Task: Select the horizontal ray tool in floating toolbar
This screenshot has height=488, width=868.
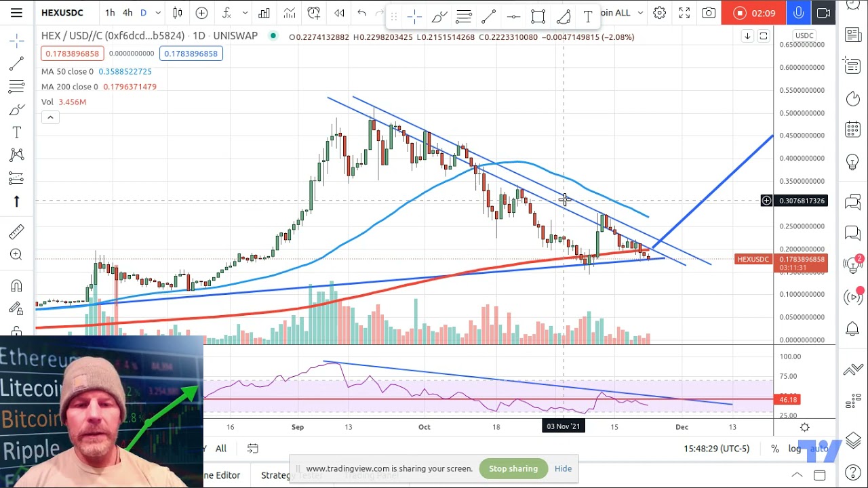Action: pyautogui.click(x=513, y=16)
